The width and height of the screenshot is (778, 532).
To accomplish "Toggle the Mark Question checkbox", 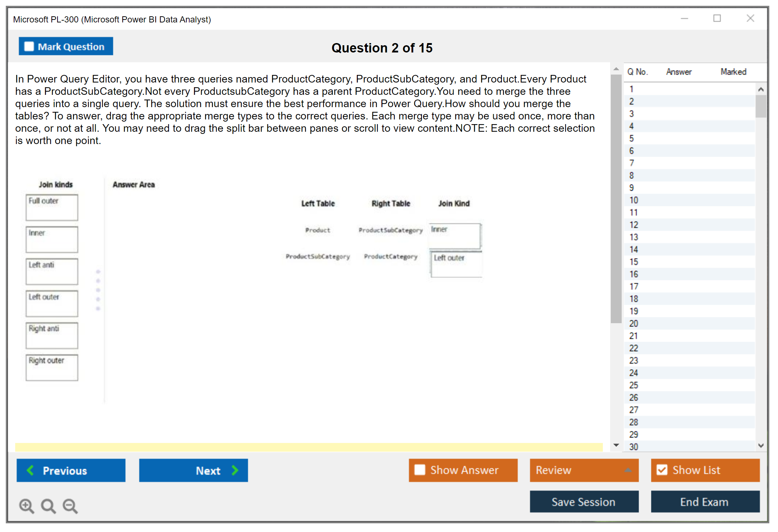I will [x=29, y=46].
